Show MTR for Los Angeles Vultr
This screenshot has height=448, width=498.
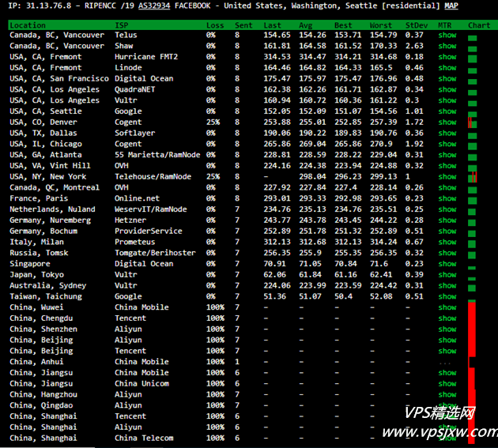pyautogui.click(x=447, y=100)
